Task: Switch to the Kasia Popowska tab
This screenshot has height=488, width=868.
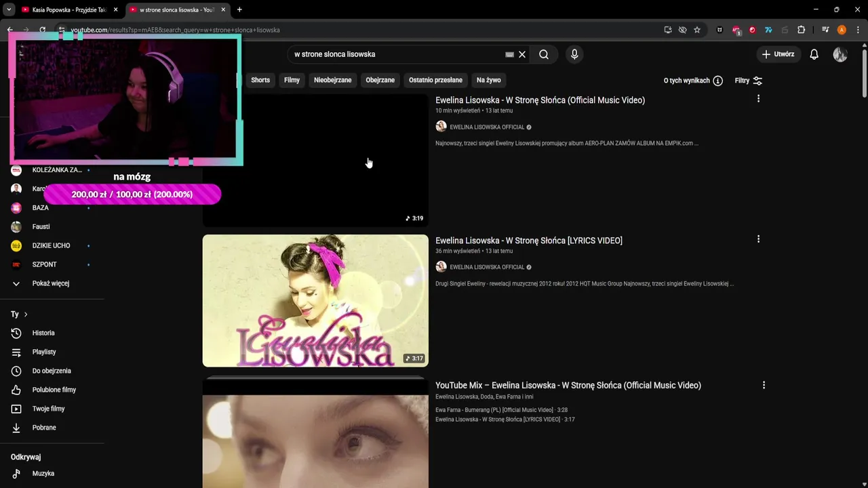Action: click(69, 10)
